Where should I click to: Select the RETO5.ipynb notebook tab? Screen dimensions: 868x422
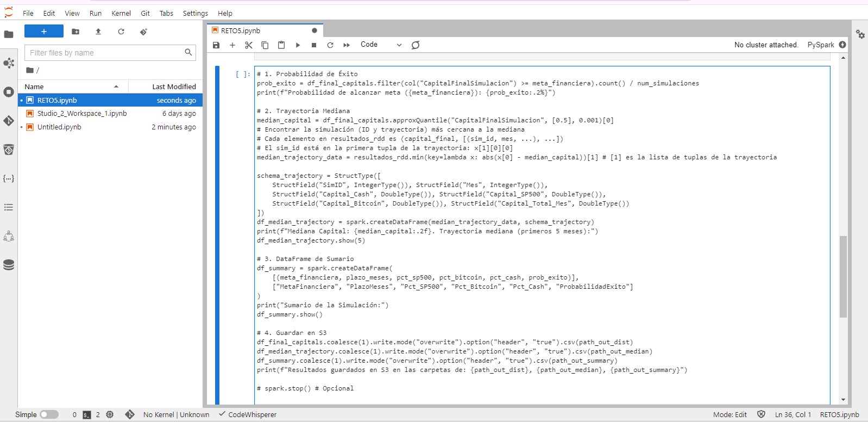click(266, 30)
